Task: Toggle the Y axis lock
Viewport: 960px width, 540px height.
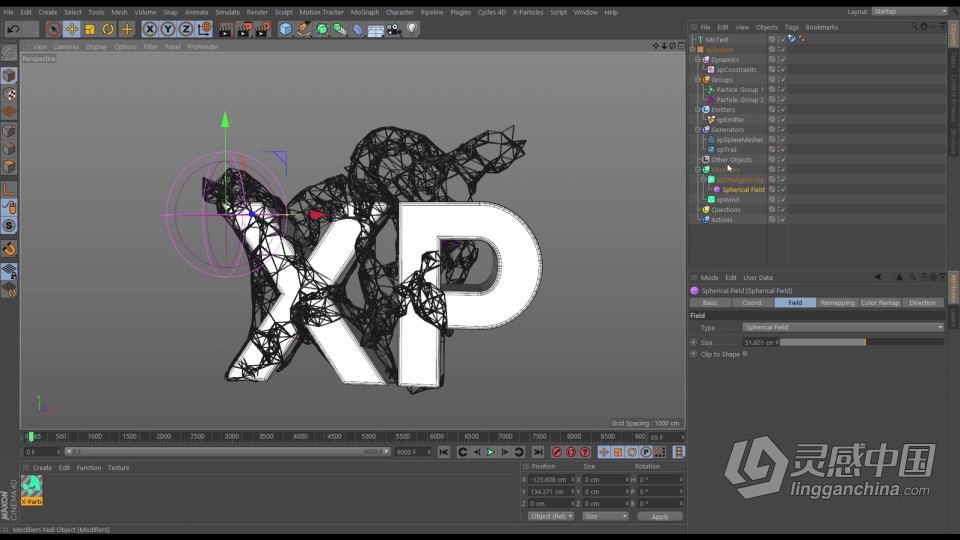Action: point(167,29)
